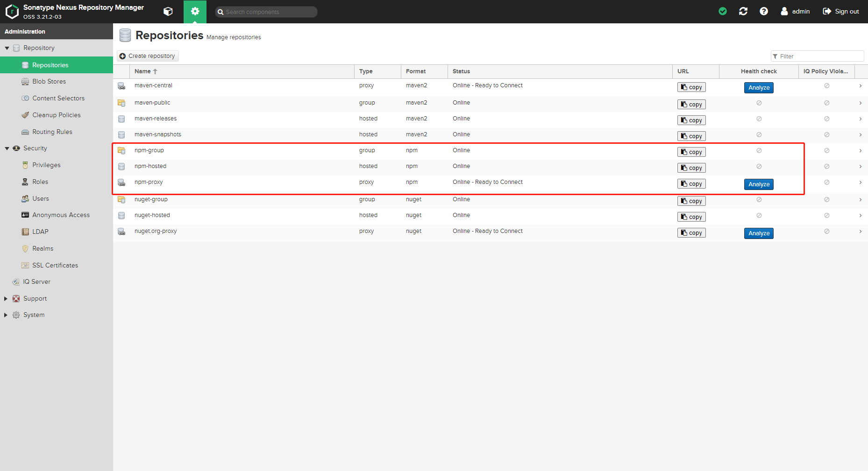Click the maven-central proxy repository icon
The image size is (868, 471).
click(x=121, y=86)
